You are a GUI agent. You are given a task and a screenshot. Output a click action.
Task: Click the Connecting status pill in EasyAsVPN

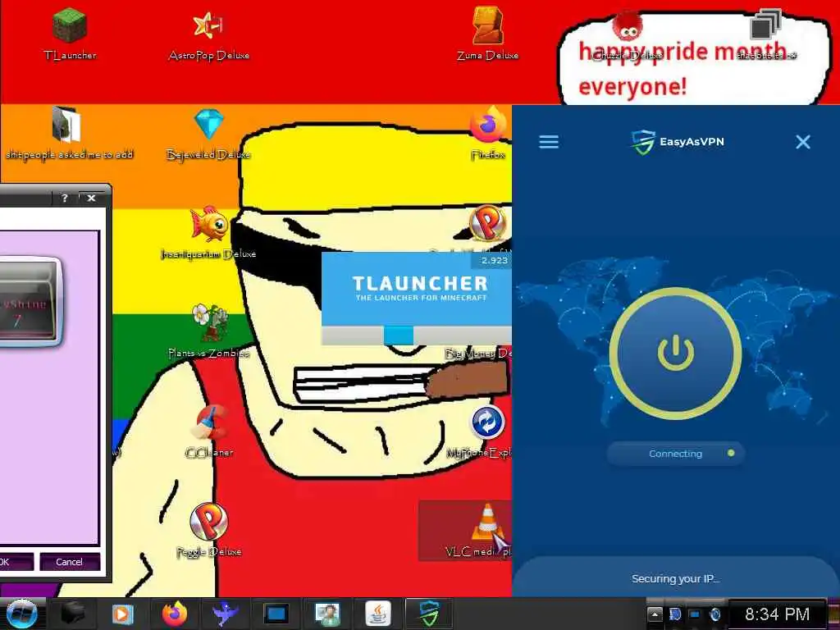676,454
